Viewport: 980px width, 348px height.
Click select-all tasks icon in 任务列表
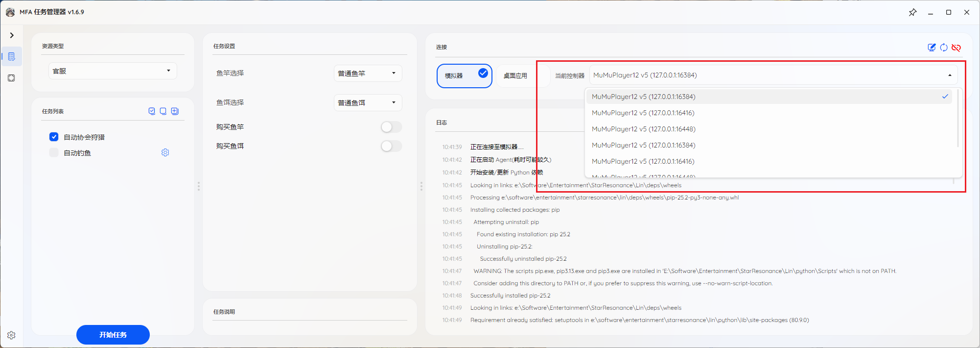152,111
